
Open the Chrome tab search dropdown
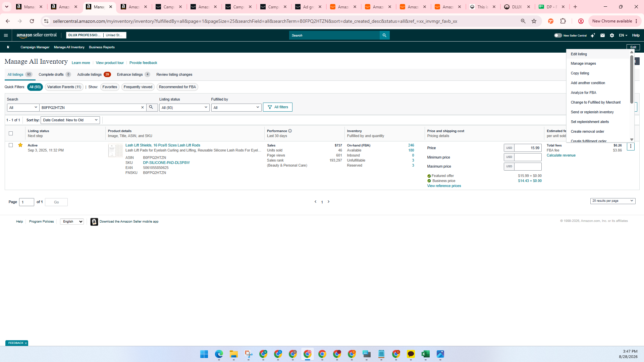tap(6, 7)
